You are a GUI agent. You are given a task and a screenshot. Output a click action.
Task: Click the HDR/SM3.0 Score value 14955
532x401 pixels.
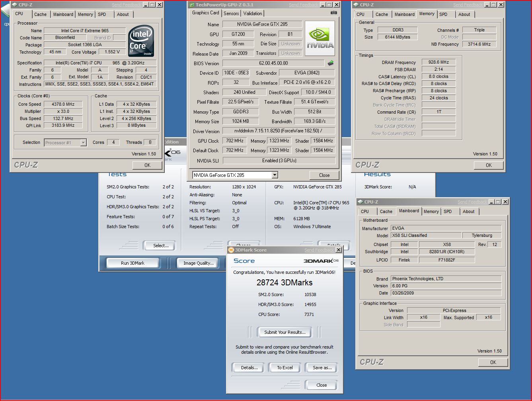(310, 304)
